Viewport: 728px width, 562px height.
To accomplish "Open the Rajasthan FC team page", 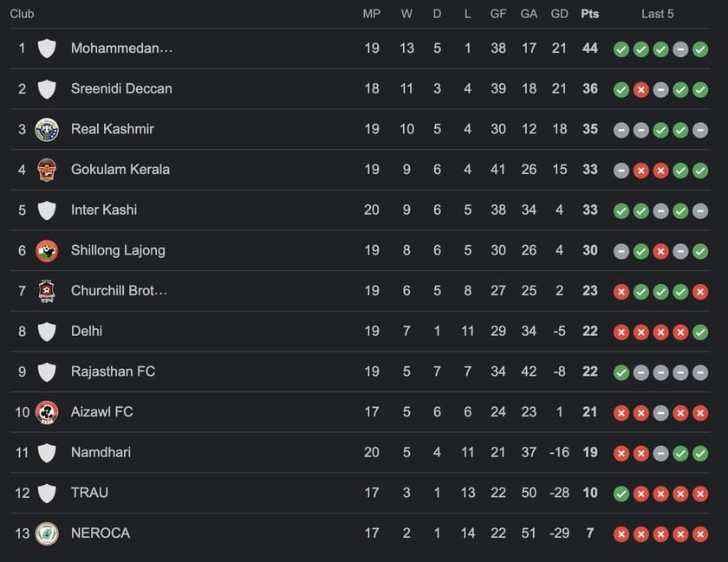I will click(x=114, y=371).
